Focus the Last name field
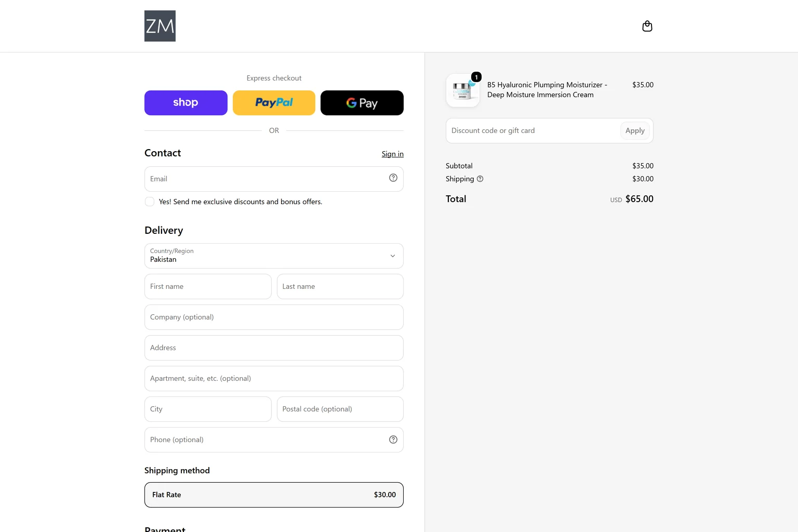The image size is (798, 532). 340,287
